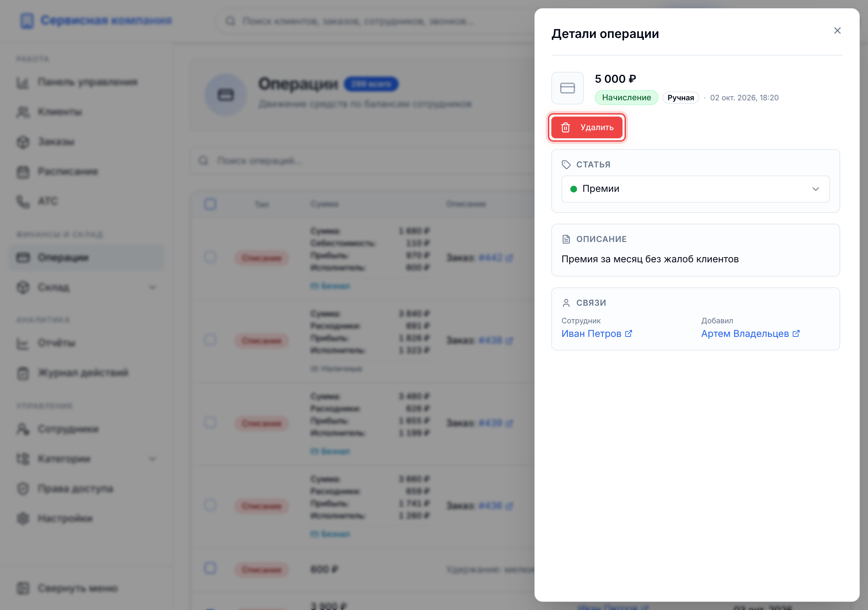
Task: Toggle the select-all checkbox in table header
Action: tap(210, 204)
